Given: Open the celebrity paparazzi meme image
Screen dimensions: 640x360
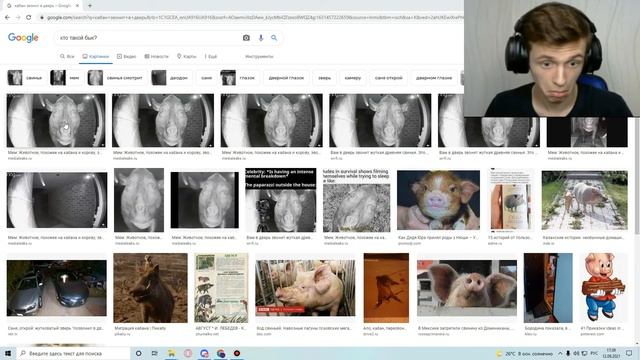Looking at the screenshot, I should click(280, 200).
